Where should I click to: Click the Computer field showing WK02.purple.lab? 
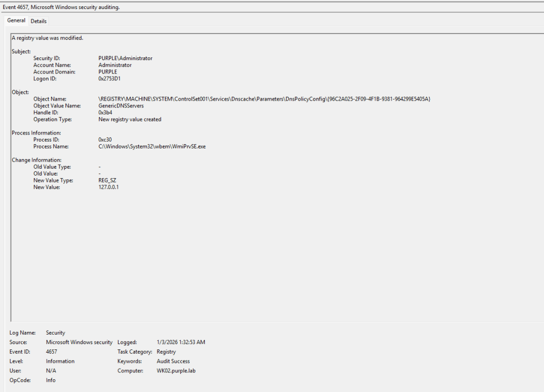[x=177, y=371]
